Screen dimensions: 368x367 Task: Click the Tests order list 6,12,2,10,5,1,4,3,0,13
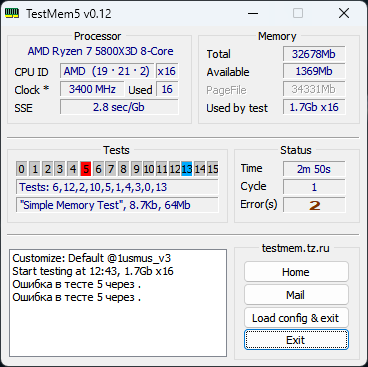pos(117,187)
